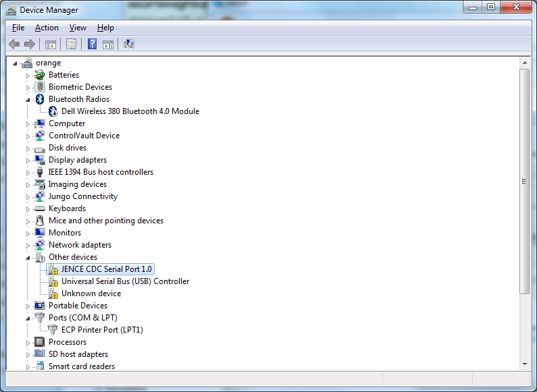Click the Computer category icon
The height and width of the screenshot is (392, 537).
pyautogui.click(x=40, y=123)
